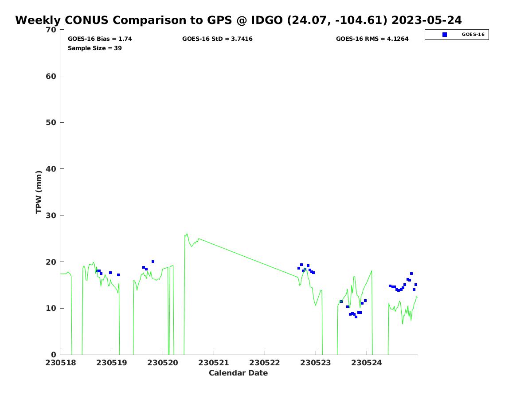
Task: Select the GOES-16 StD = 3.7416 text
Action: (x=217, y=39)
